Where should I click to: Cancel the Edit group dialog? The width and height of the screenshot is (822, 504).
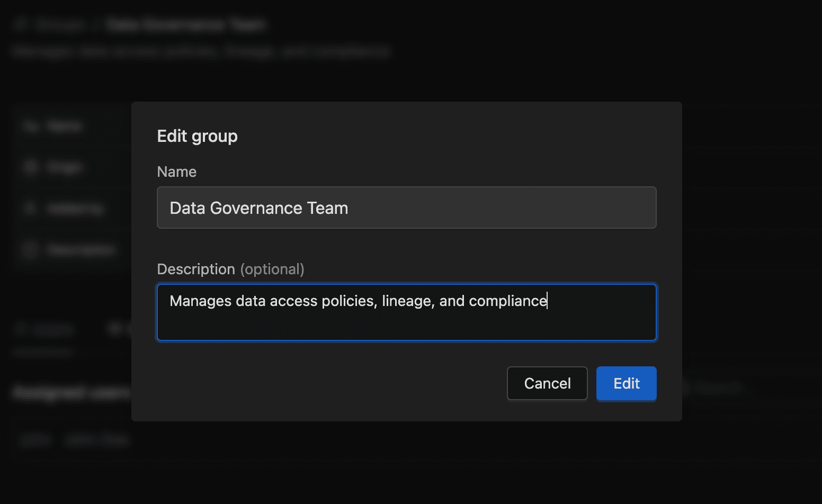coord(547,383)
